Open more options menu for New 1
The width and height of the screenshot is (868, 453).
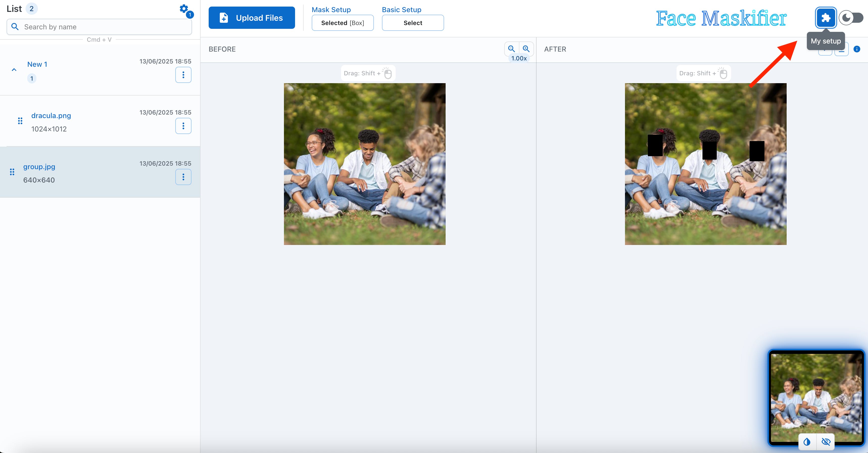(x=183, y=75)
